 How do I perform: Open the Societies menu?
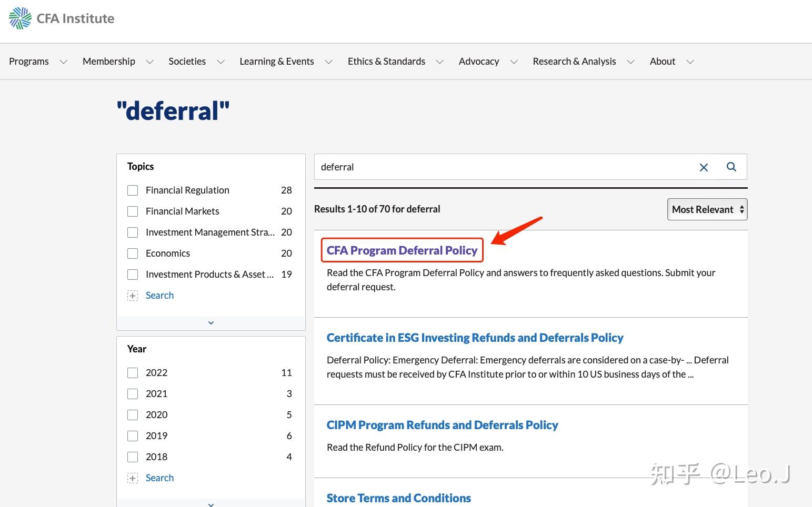pos(187,62)
